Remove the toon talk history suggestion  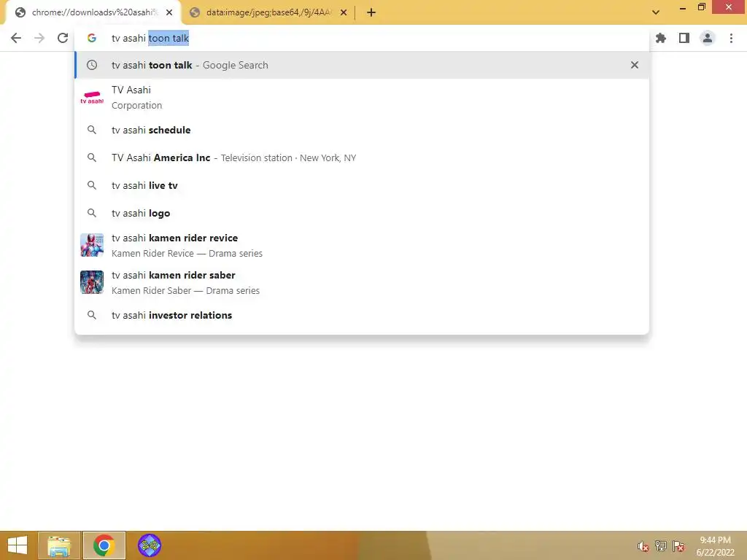(635, 65)
